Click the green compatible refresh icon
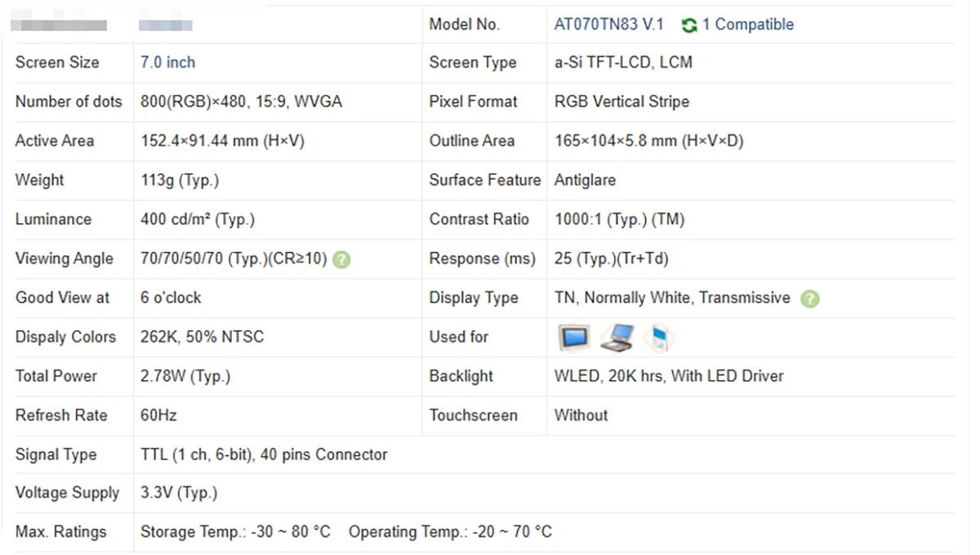Image resolution: width=980 pixels, height=555 pixels. point(688,25)
